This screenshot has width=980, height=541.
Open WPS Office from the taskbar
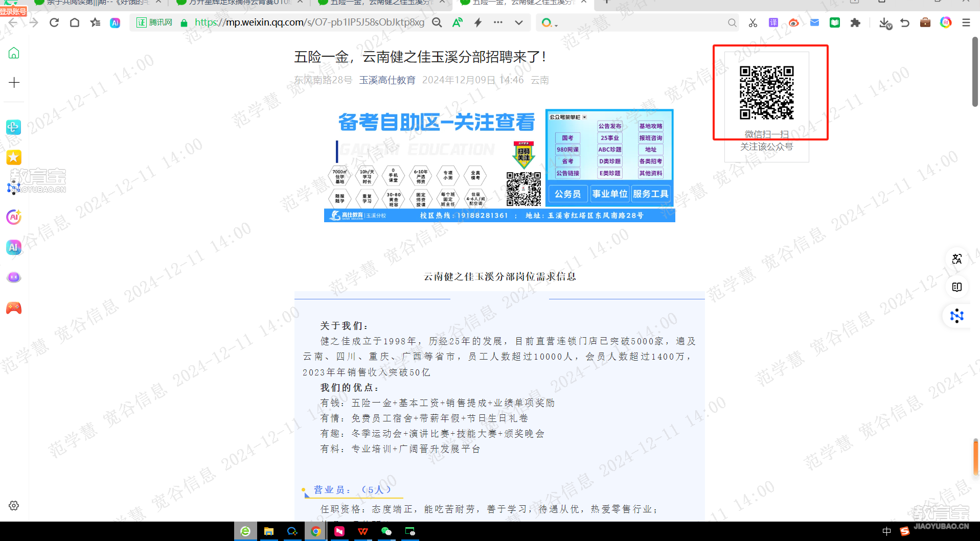point(363,531)
